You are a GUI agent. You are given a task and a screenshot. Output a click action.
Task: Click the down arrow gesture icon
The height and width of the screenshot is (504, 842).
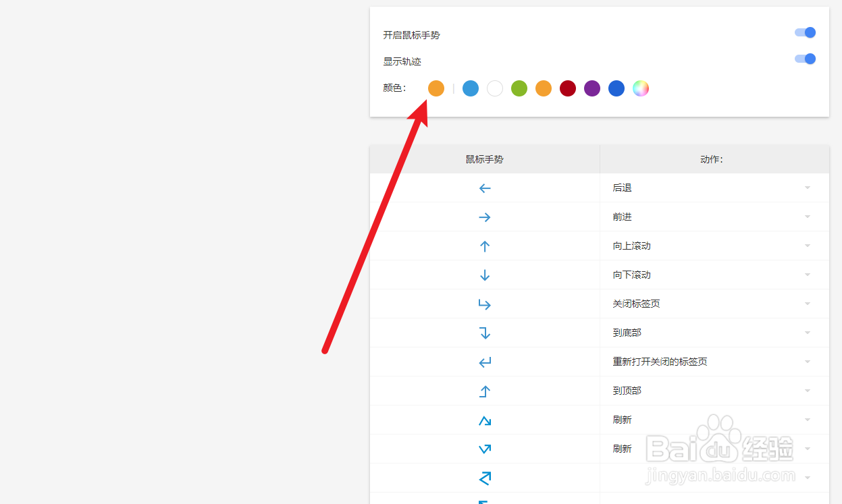coord(485,275)
